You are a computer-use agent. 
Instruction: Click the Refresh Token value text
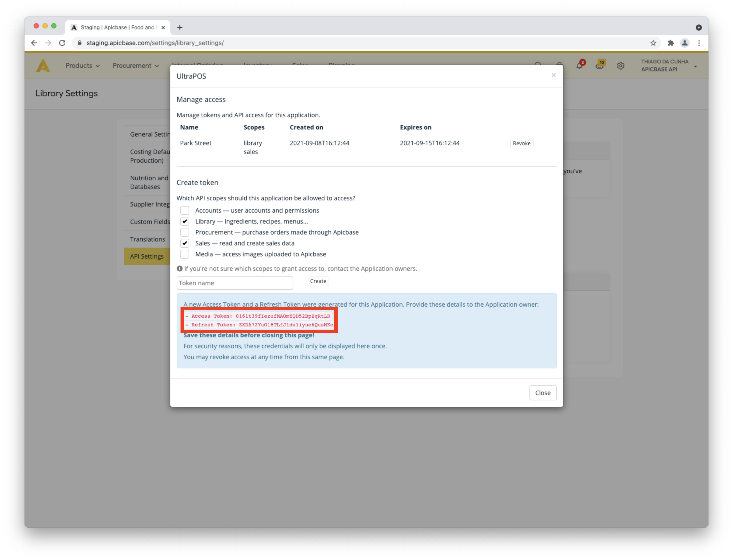point(286,325)
